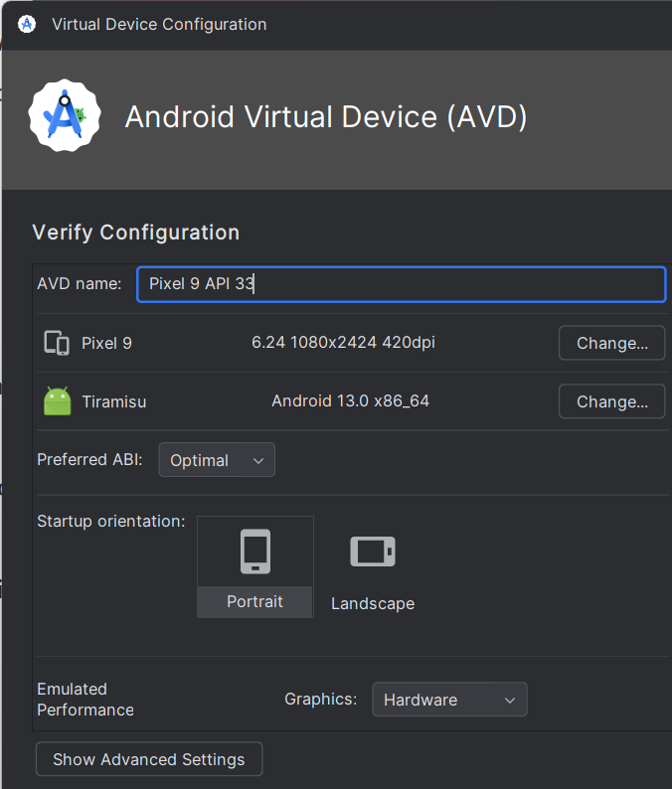Click the Android Studio icon in title bar

pyautogui.click(x=27, y=24)
